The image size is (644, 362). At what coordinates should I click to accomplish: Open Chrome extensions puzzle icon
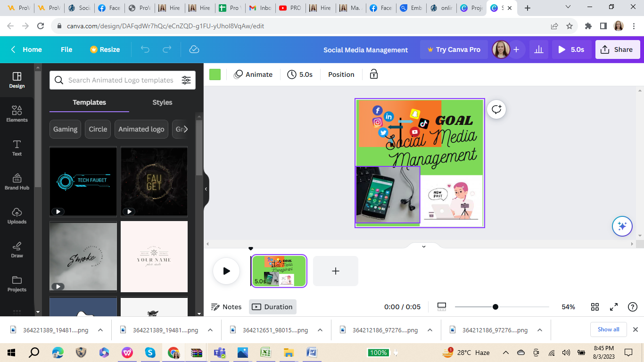tap(588, 26)
